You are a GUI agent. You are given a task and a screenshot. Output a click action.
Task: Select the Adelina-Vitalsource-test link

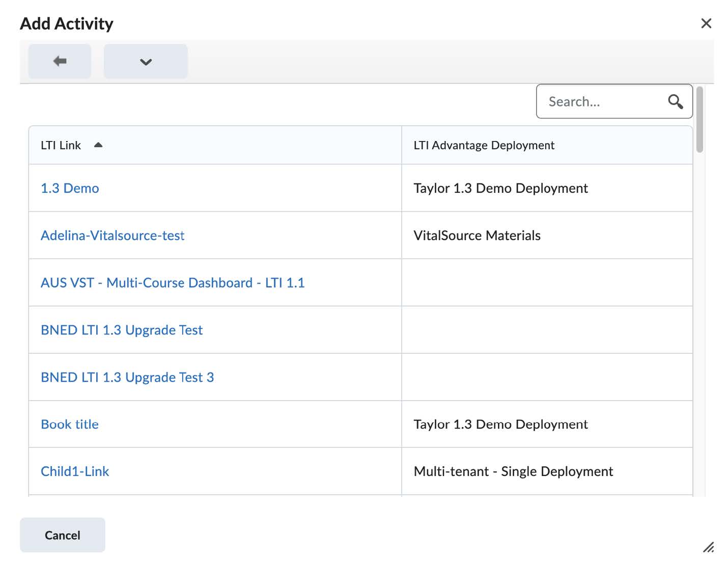[113, 236]
